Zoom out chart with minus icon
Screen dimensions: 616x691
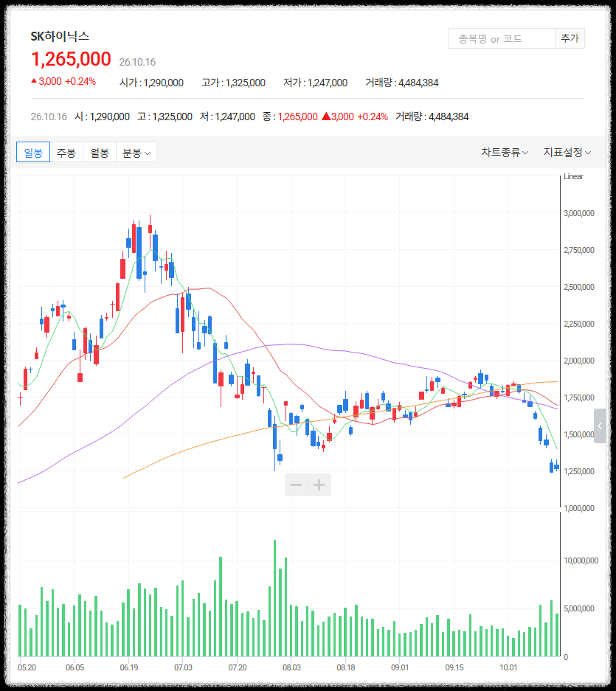(297, 485)
